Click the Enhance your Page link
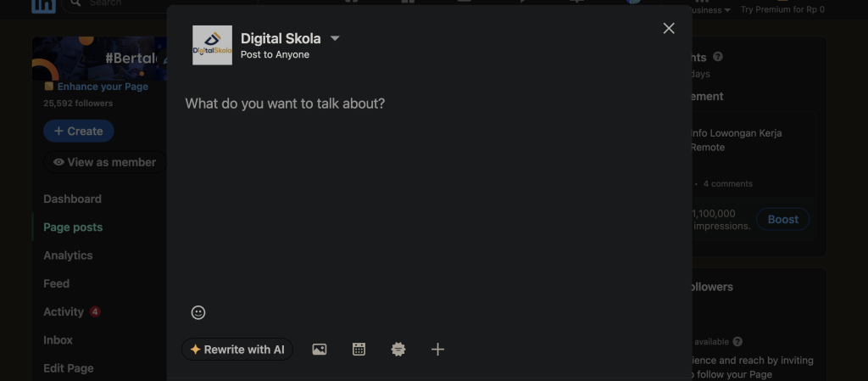This screenshot has width=868, height=381. pos(103,87)
